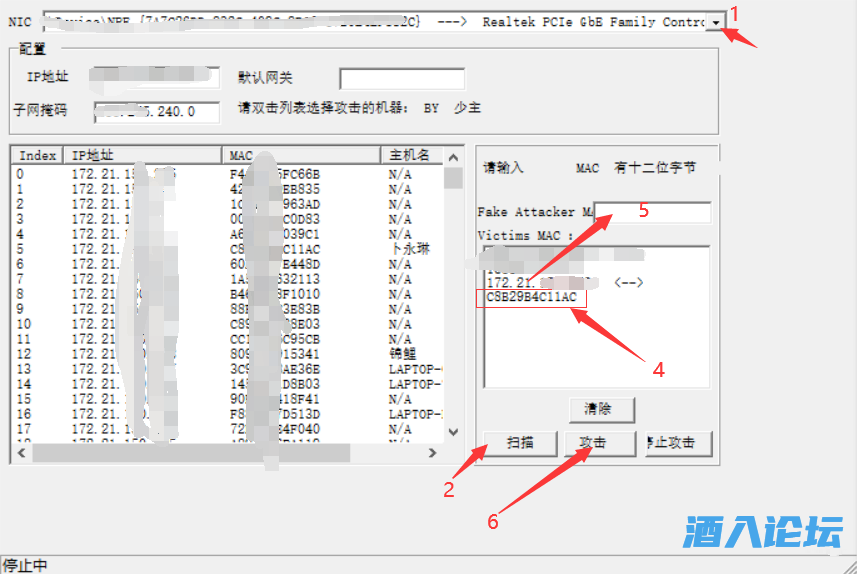
Task: Select MAC cell ending F1010
Action: (275, 295)
